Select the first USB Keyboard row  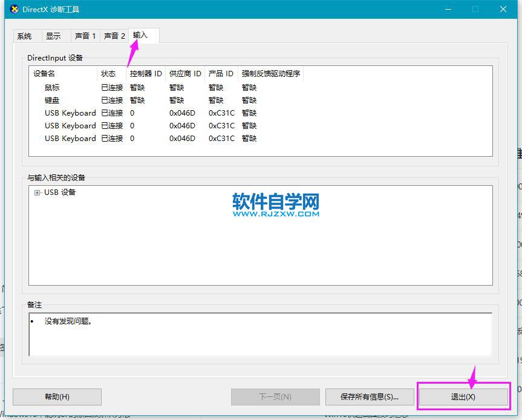pyautogui.click(x=70, y=113)
